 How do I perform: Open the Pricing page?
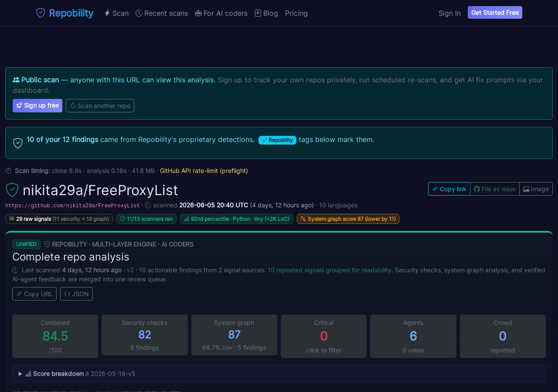click(296, 13)
